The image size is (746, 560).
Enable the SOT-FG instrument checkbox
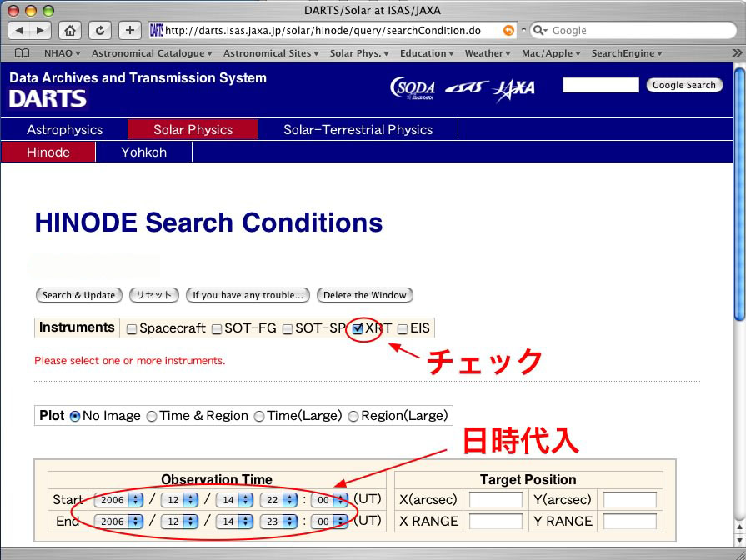(x=217, y=329)
